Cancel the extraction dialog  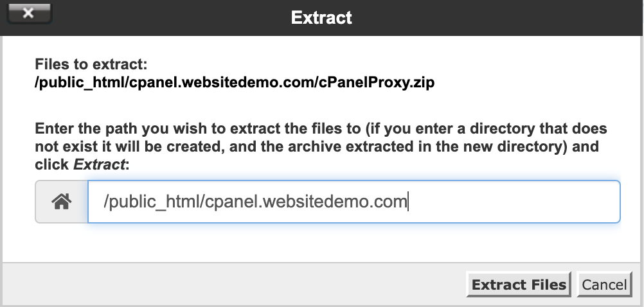603,285
